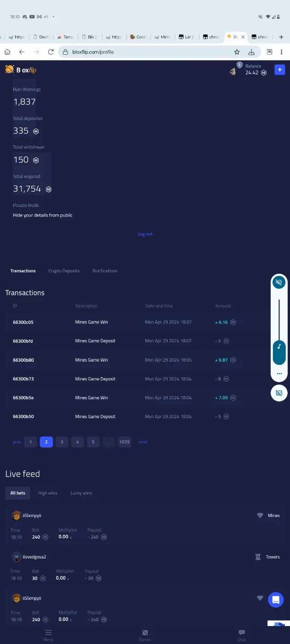Screen dimensions: 290x644
Task: Click the Towers game icon in feed
Action: (258, 557)
